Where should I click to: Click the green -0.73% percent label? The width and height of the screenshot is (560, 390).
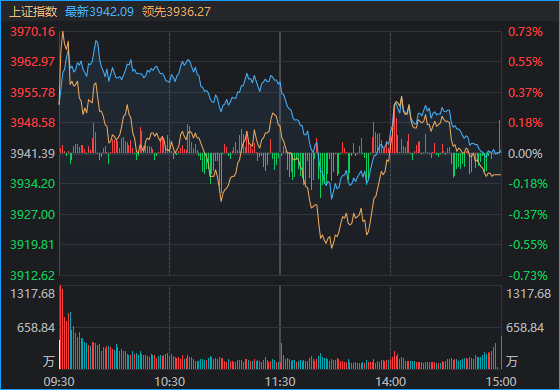(528, 276)
